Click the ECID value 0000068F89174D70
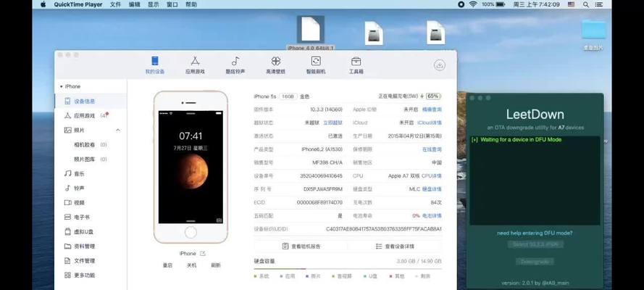The width and height of the screenshot is (644, 290). coord(319,202)
